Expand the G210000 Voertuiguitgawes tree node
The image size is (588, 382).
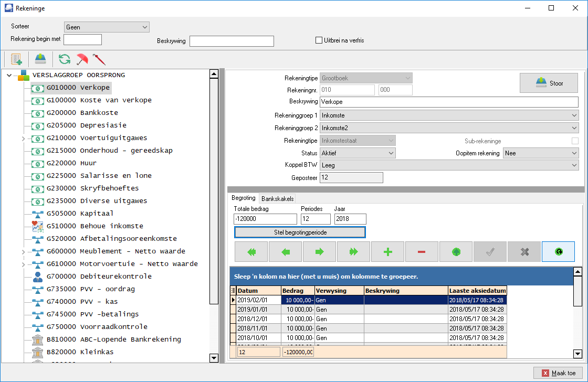coord(23,139)
